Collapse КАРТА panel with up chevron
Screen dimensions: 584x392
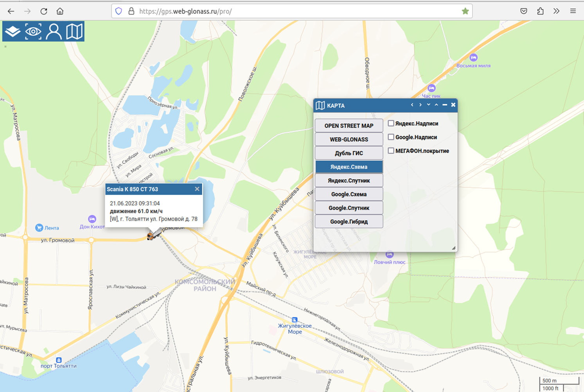pos(437,105)
